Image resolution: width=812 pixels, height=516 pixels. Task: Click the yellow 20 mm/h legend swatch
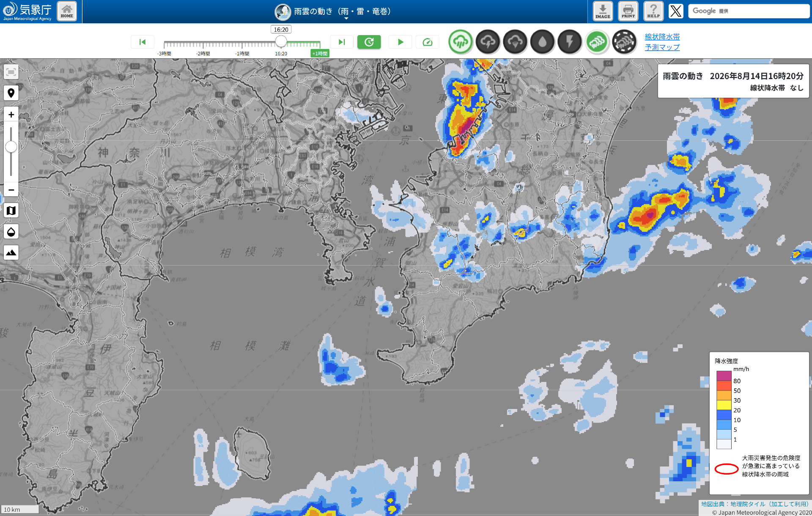(724, 405)
